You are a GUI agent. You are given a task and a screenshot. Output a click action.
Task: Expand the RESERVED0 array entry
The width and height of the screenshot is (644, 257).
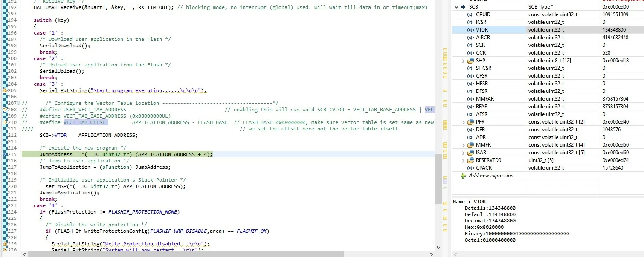click(x=464, y=160)
